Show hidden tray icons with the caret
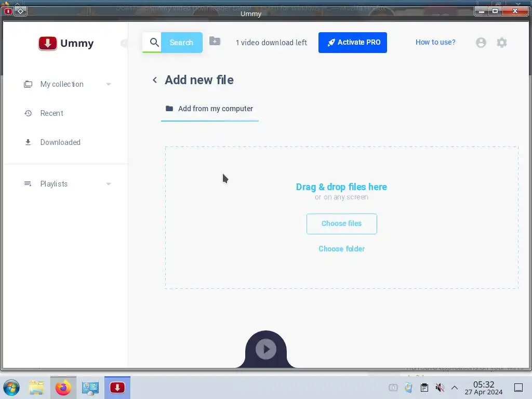 click(455, 388)
